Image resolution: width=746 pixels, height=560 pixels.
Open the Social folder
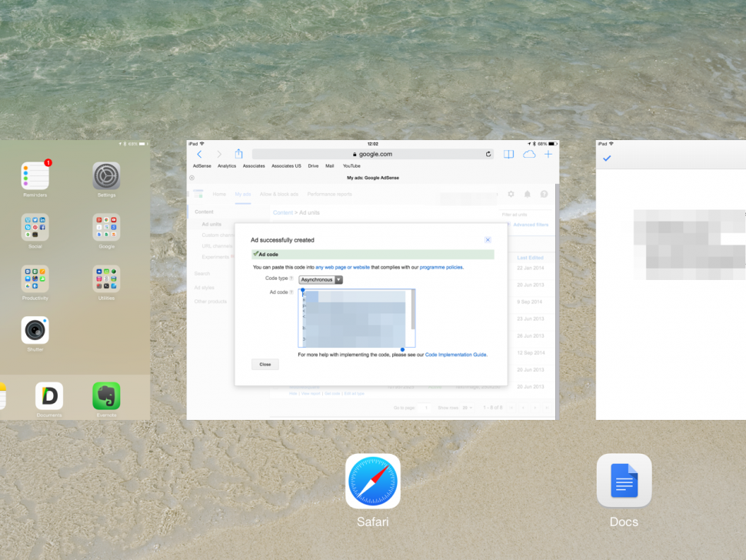pyautogui.click(x=35, y=227)
